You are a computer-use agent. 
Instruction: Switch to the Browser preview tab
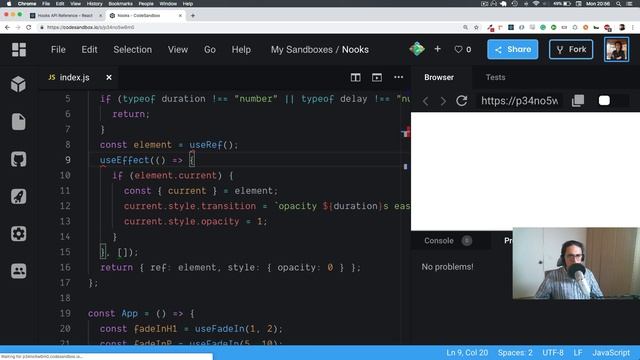(439, 77)
